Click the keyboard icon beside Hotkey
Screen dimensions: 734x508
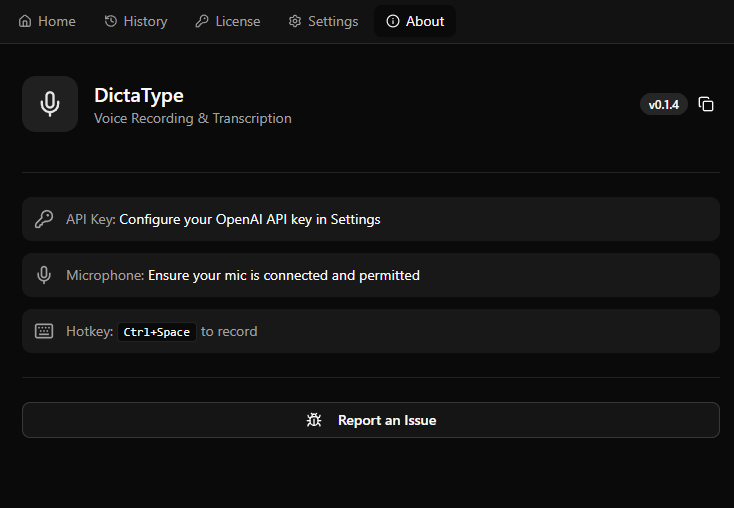coord(44,331)
